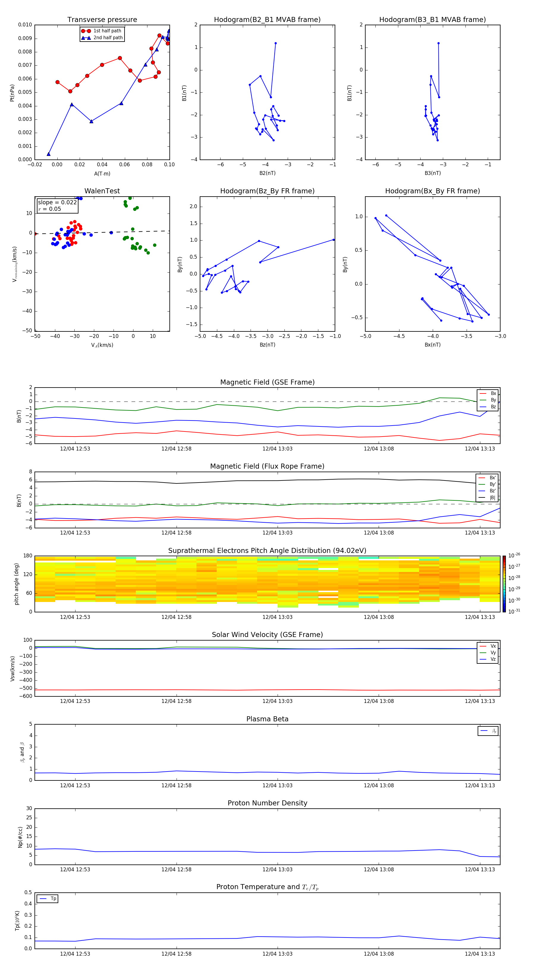This screenshot has width=535, height=980.
Task: Click the rightmost data point in Bz_By hodogram
Action: click(x=333, y=240)
